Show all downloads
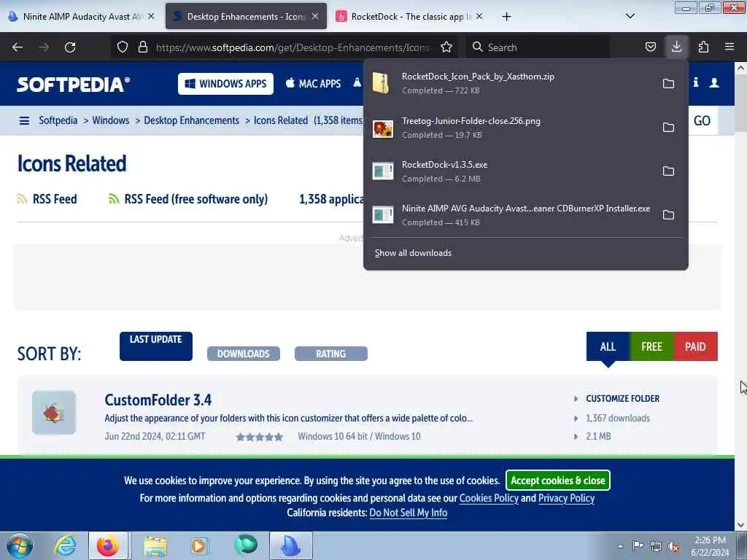 (x=413, y=253)
